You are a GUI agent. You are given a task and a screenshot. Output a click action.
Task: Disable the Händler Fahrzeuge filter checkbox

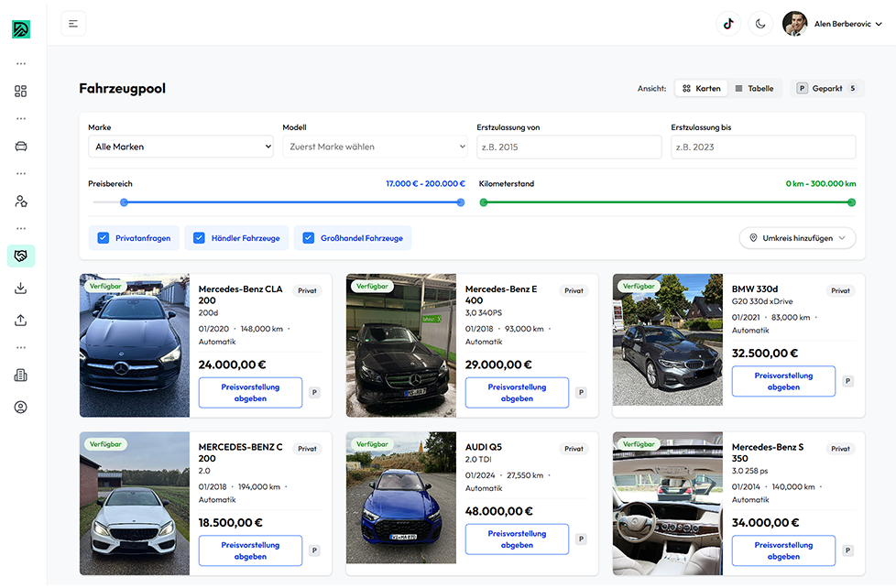199,236
